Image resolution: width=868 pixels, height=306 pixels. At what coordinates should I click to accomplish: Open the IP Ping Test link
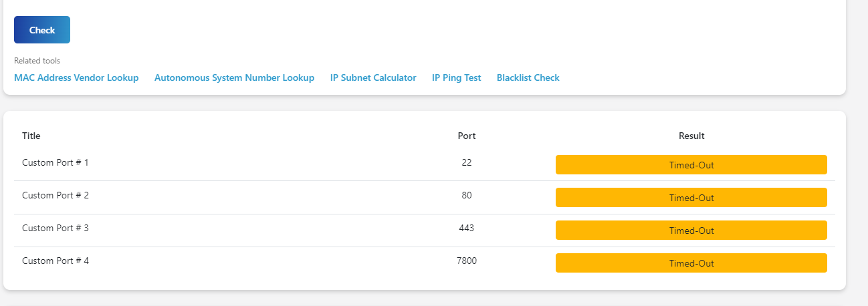pos(456,78)
